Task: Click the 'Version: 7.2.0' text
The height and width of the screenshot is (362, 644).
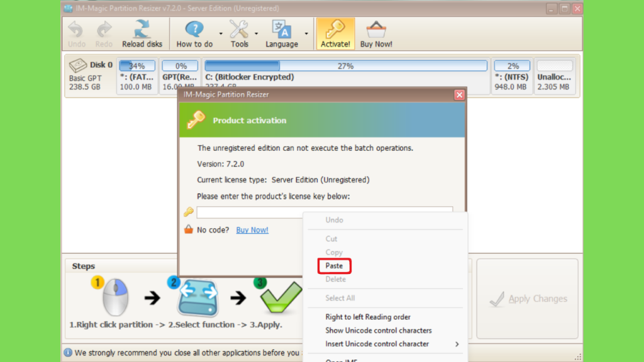Action: (x=221, y=164)
